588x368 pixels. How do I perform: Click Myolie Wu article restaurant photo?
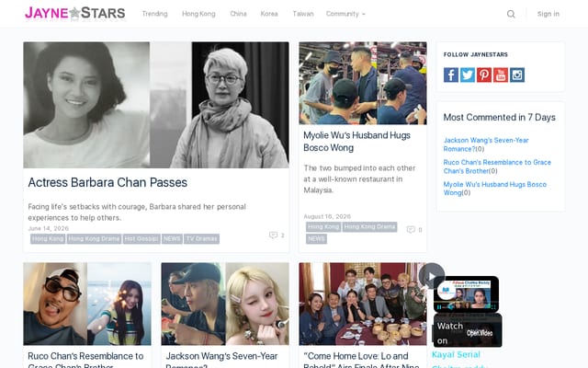pos(363,83)
